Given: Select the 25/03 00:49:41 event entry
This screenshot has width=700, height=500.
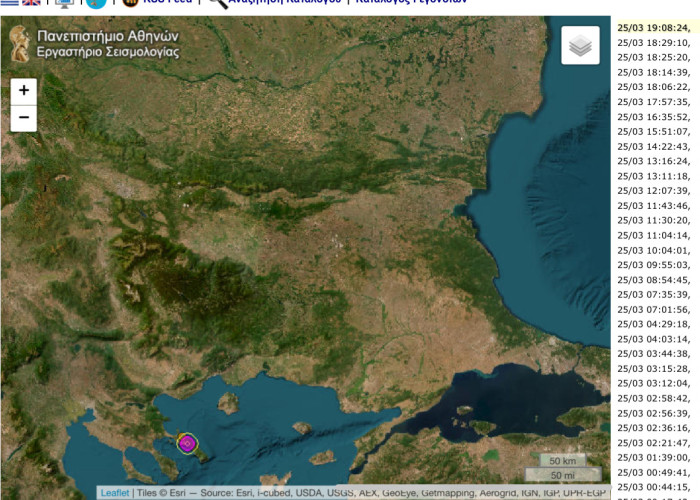Looking at the screenshot, I should [653, 472].
